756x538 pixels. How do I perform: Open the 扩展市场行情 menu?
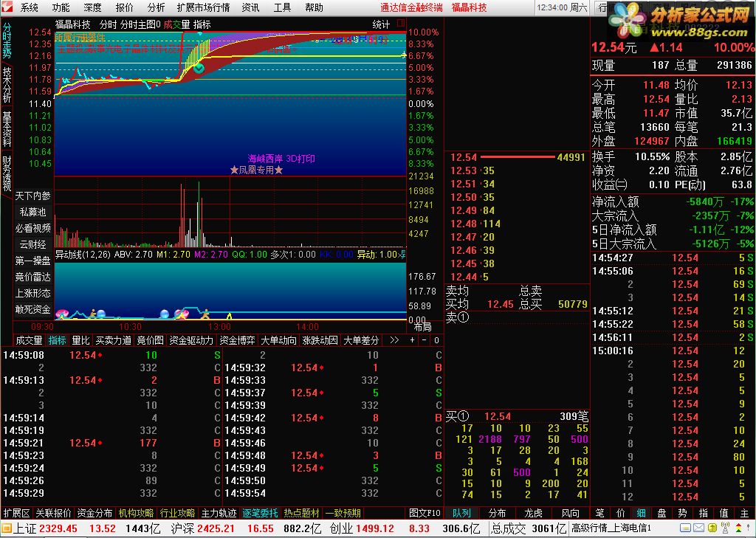(x=203, y=7)
